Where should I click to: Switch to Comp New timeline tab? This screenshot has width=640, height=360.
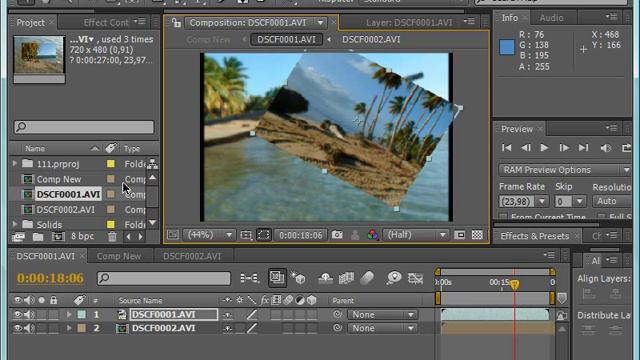(119, 256)
